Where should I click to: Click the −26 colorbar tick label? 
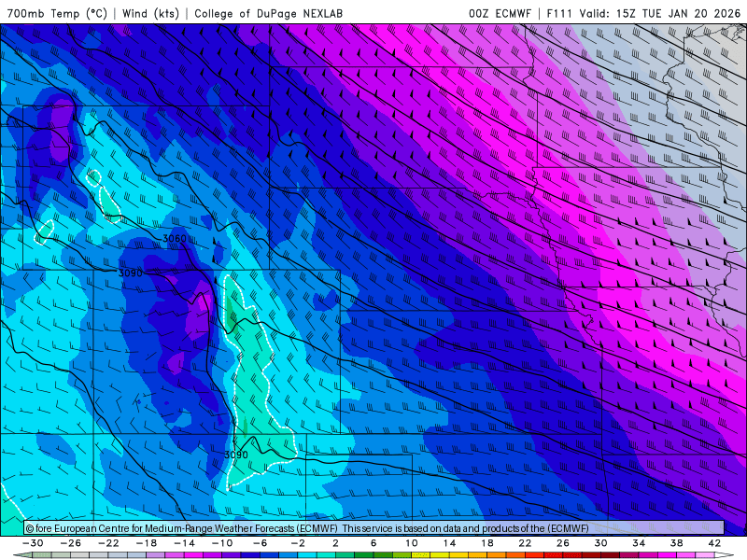(x=71, y=543)
